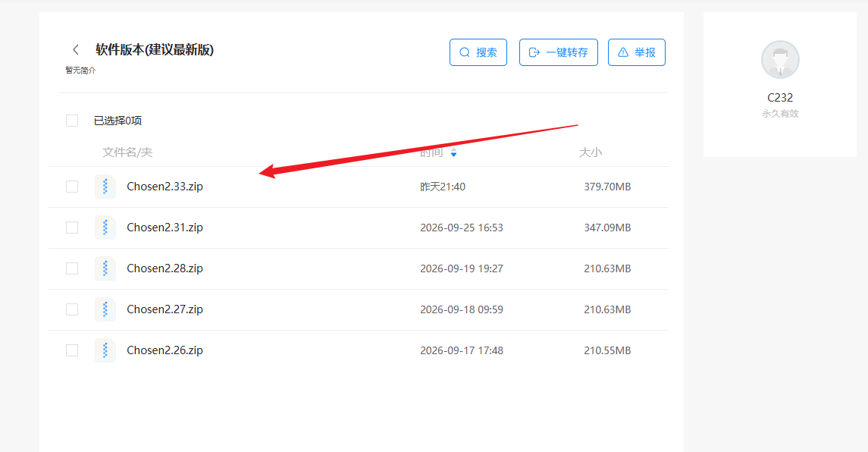Screen dimensions: 868x452
Task: Open the file Chosen2.28.zip
Action: 165,268
